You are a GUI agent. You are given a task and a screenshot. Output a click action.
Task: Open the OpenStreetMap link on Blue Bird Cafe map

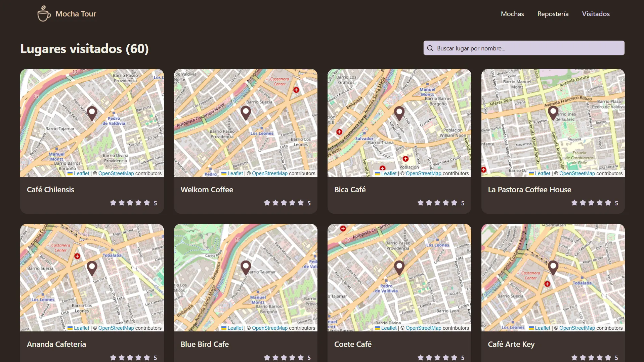[x=270, y=328]
